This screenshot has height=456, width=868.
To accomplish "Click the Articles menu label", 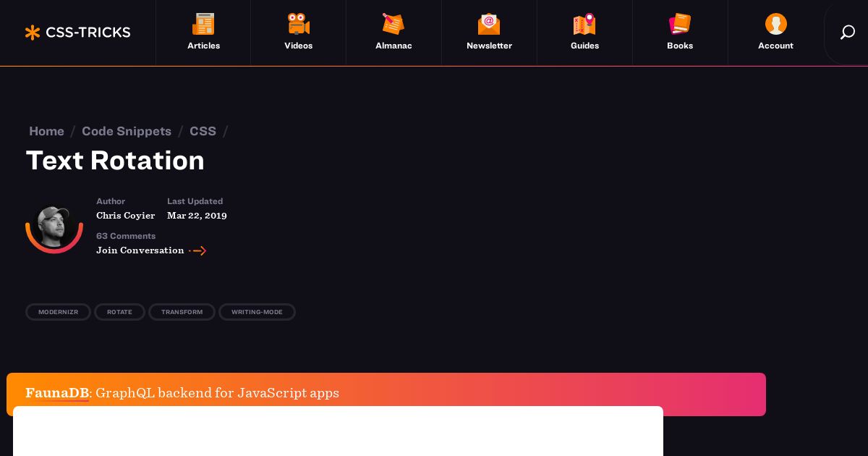I will 203,46.
